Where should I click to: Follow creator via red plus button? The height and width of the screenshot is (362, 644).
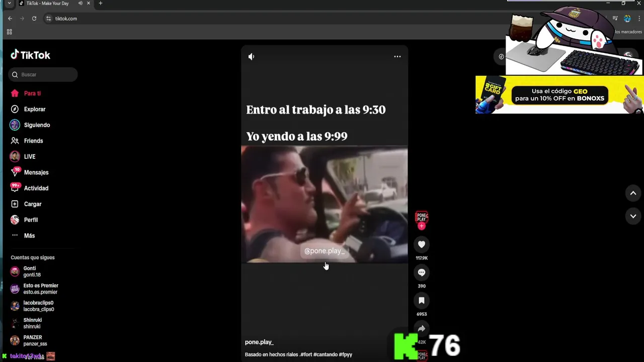422,226
